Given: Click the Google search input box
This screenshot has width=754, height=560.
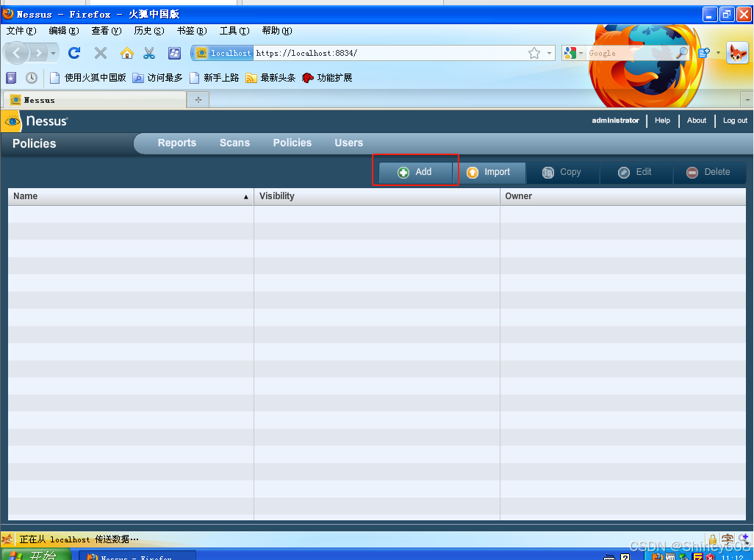Looking at the screenshot, I should tap(630, 53).
